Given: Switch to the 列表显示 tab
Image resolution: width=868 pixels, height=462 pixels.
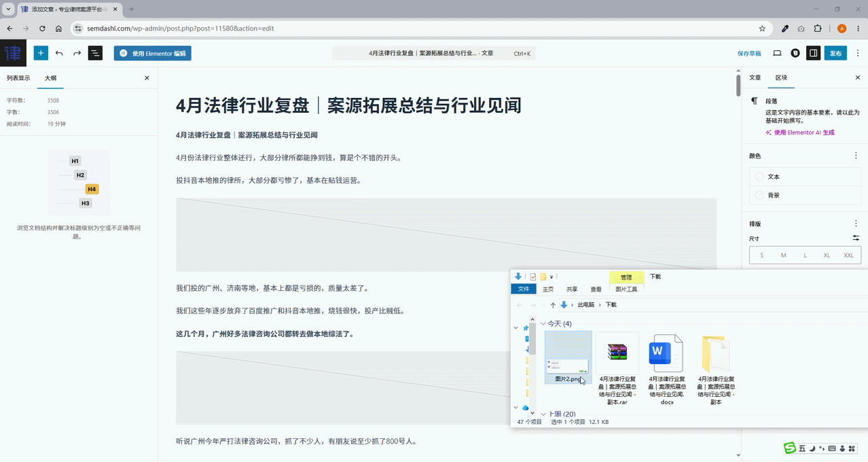Looking at the screenshot, I should 18,78.
